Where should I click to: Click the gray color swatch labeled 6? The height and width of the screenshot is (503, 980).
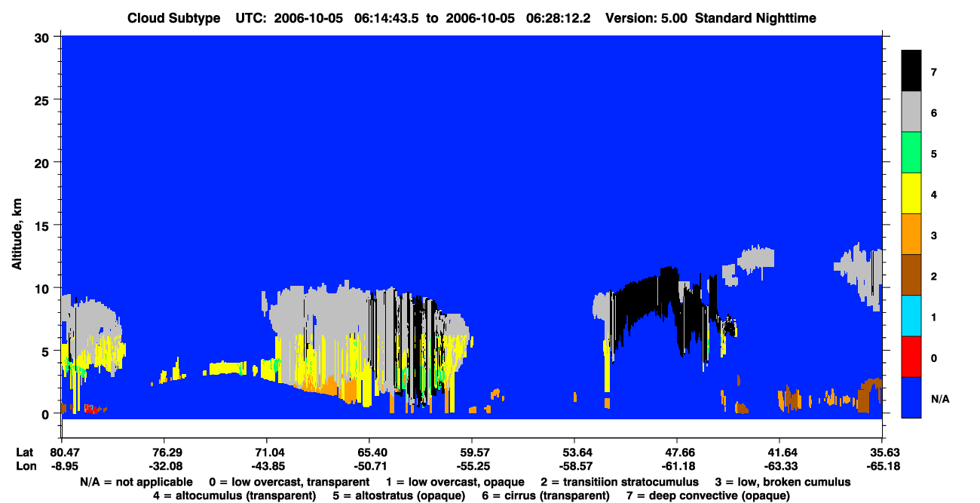[911, 112]
